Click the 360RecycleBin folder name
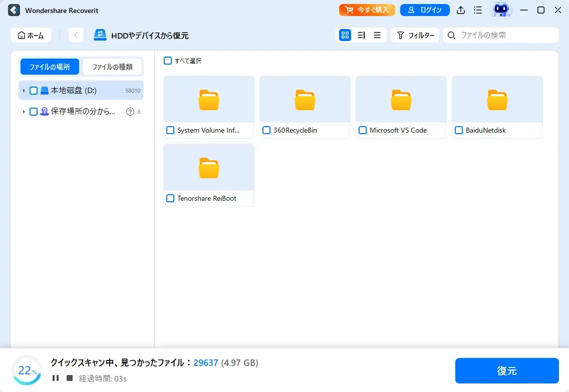Screen dimensions: 569x392 tap(295, 130)
